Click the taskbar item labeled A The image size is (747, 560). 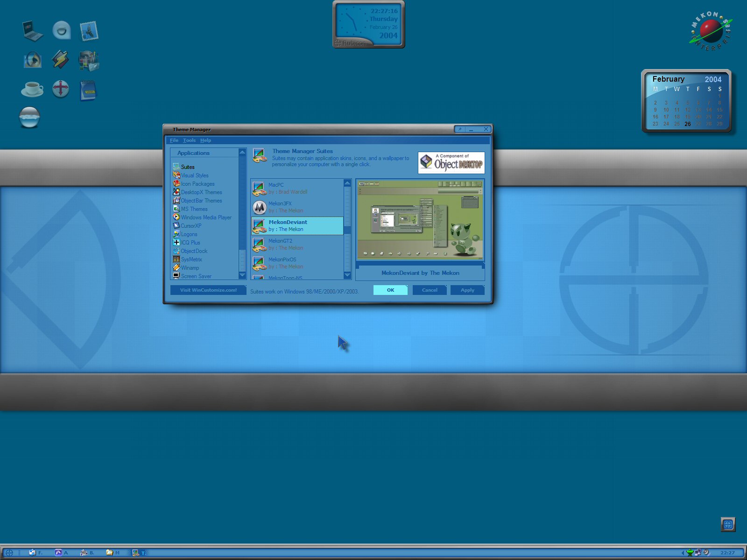coord(61,553)
